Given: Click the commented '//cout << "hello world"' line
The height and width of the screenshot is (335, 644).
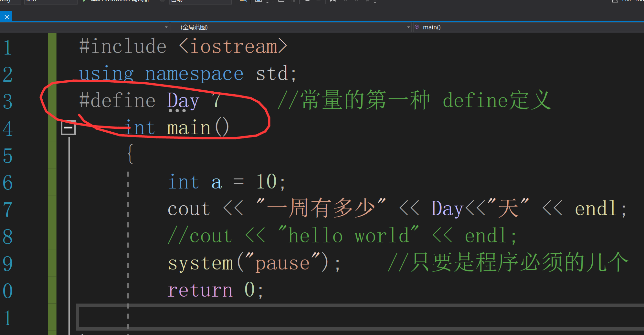Looking at the screenshot, I should click(342, 236).
